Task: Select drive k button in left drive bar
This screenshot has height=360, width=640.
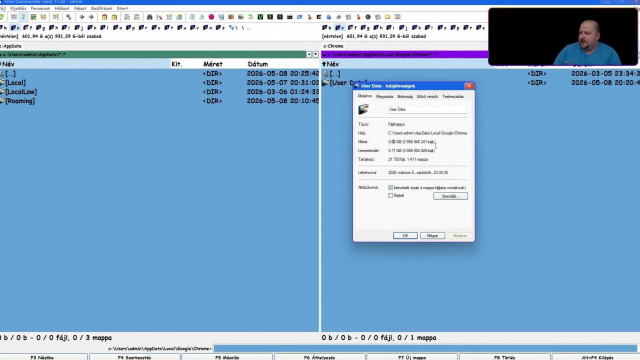Action: coord(91,28)
